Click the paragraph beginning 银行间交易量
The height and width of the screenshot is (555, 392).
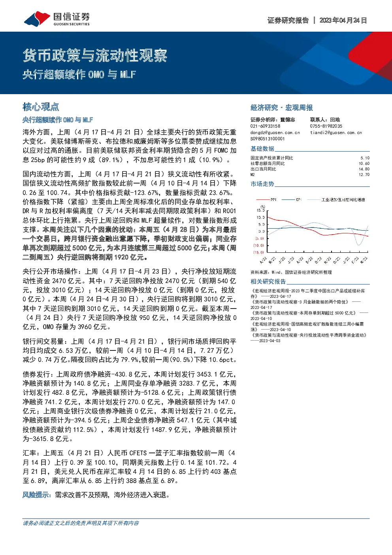[x=130, y=350]
